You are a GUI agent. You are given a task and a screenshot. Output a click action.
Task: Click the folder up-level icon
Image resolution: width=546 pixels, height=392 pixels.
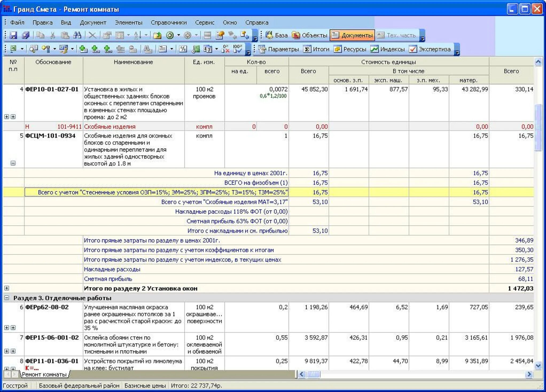coord(157,35)
